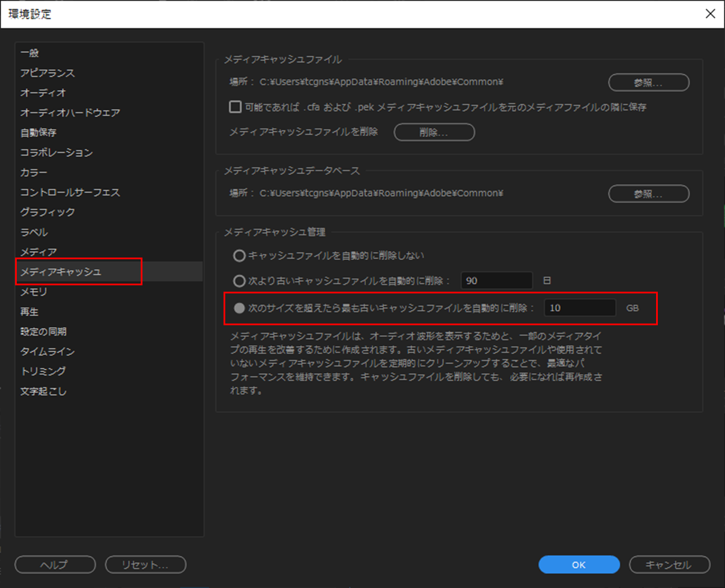Select キャッシュファイルを自動的に削除しない option
This screenshot has height=588, width=725.
(239, 256)
